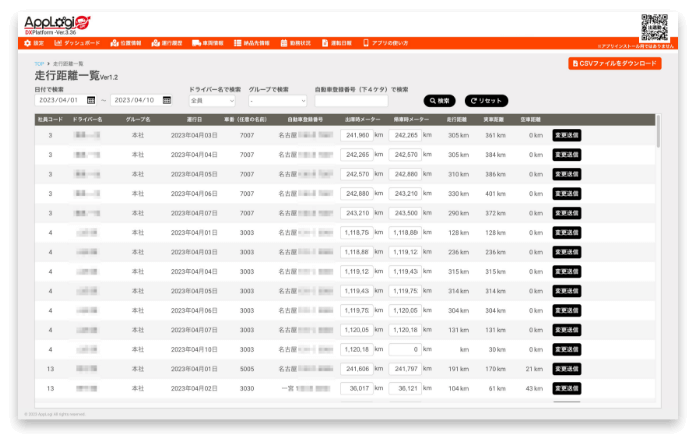Open the ドライバー名で検索 dropdown showing 全員
The image size is (696, 444).
(212, 101)
